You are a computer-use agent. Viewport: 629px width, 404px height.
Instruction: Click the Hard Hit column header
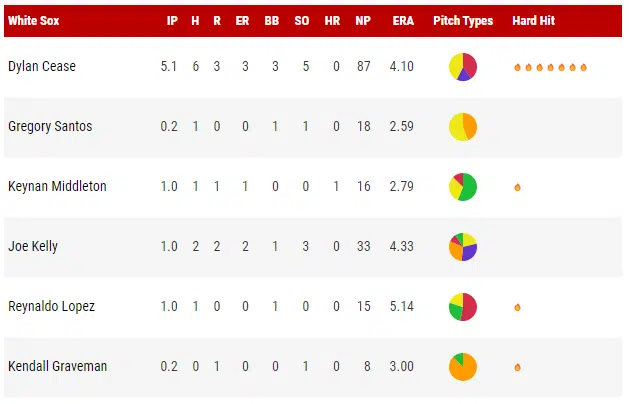coord(533,21)
